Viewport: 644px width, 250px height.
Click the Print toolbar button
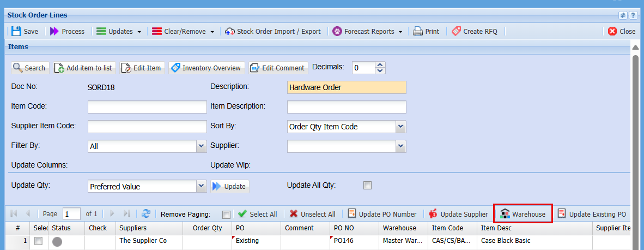(426, 31)
